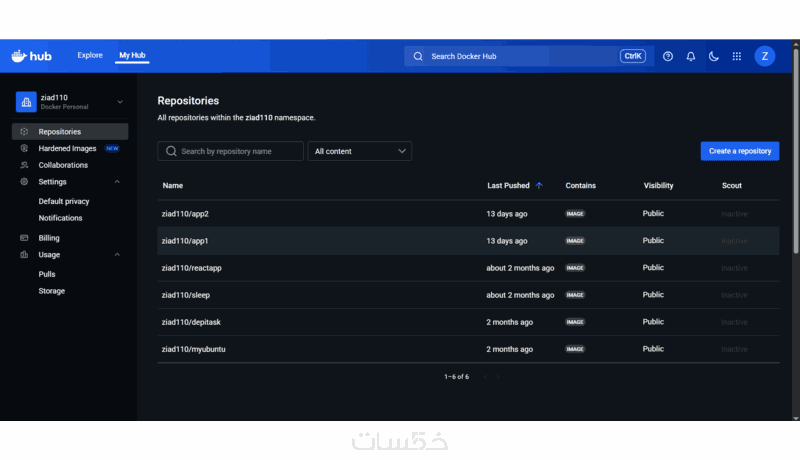Click Public visibility for ziad110/sleep

coord(653,295)
